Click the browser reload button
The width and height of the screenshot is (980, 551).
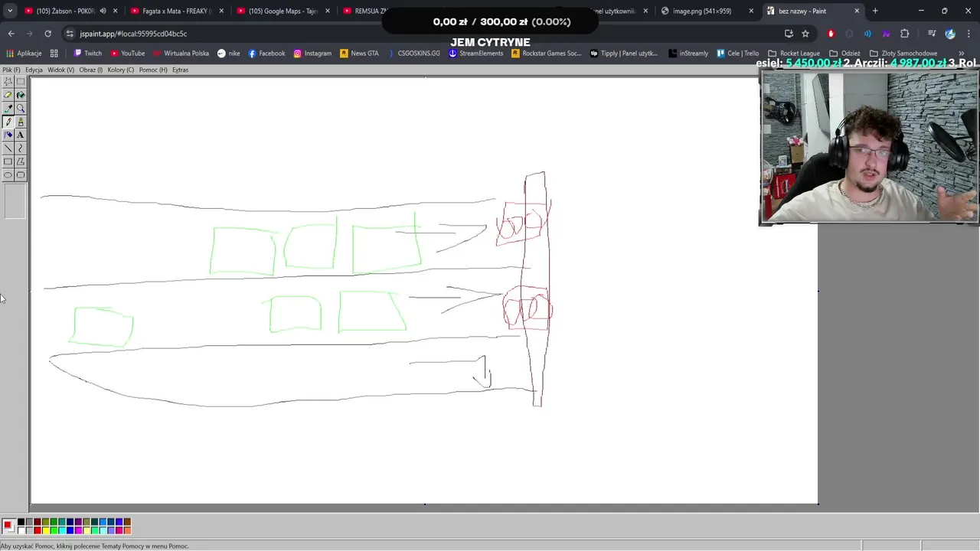tap(47, 34)
